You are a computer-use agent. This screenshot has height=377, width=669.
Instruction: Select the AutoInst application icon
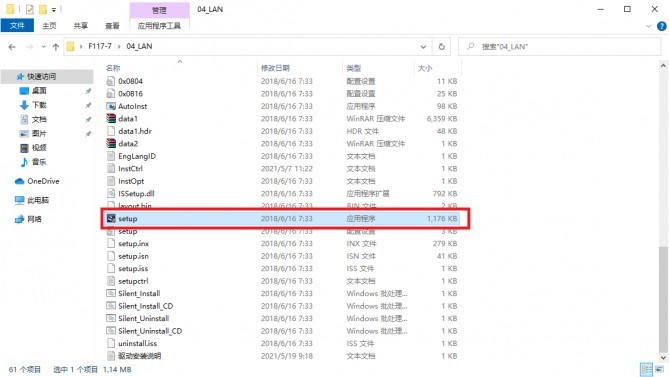pyautogui.click(x=111, y=106)
